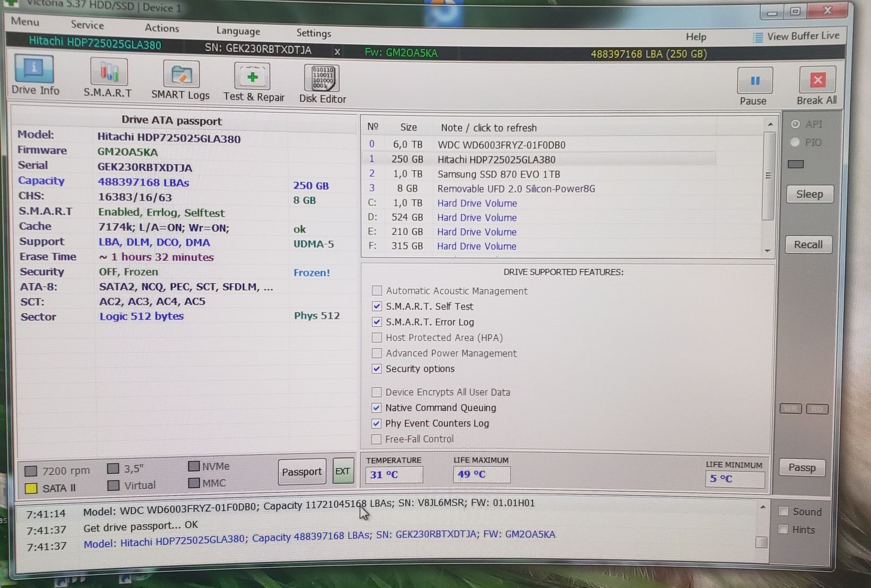Open SMART Logs from the toolbar
Screen dimensions: 871x588
180,81
